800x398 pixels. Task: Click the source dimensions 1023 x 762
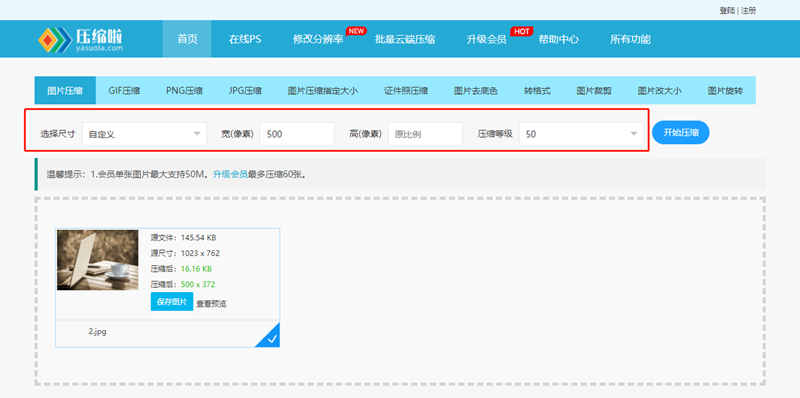[200, 253]
